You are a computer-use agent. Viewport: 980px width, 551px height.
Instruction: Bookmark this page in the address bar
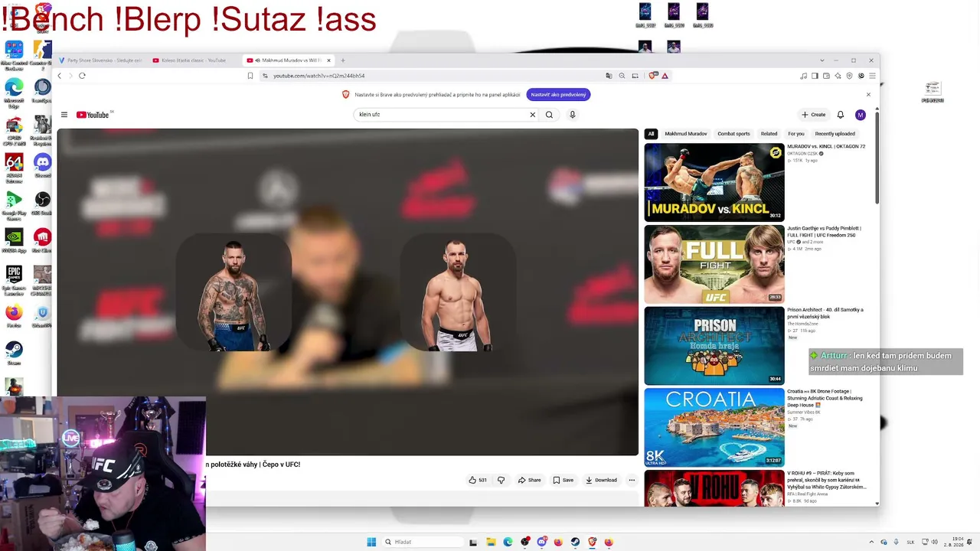tap(250, 76)
